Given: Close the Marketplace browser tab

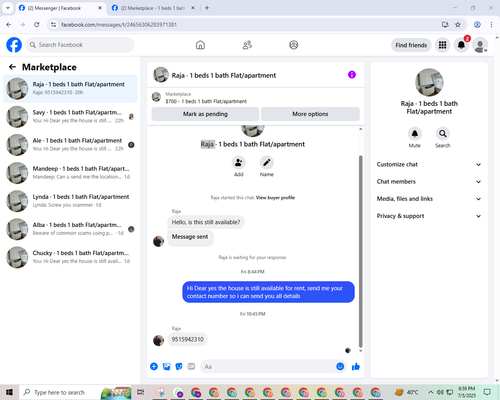Looking at the screenshot, I should [193, 8].
